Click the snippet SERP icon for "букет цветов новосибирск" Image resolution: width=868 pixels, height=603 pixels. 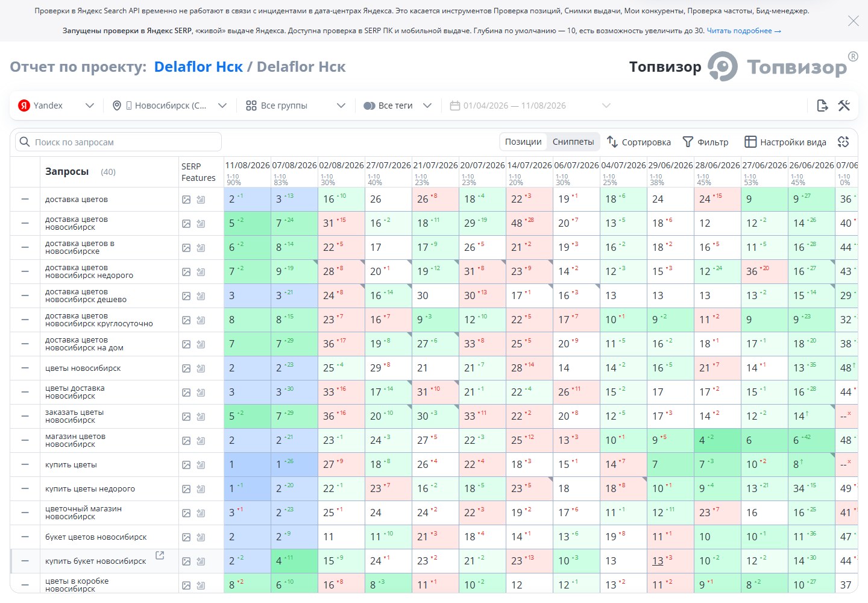(201, 537)
